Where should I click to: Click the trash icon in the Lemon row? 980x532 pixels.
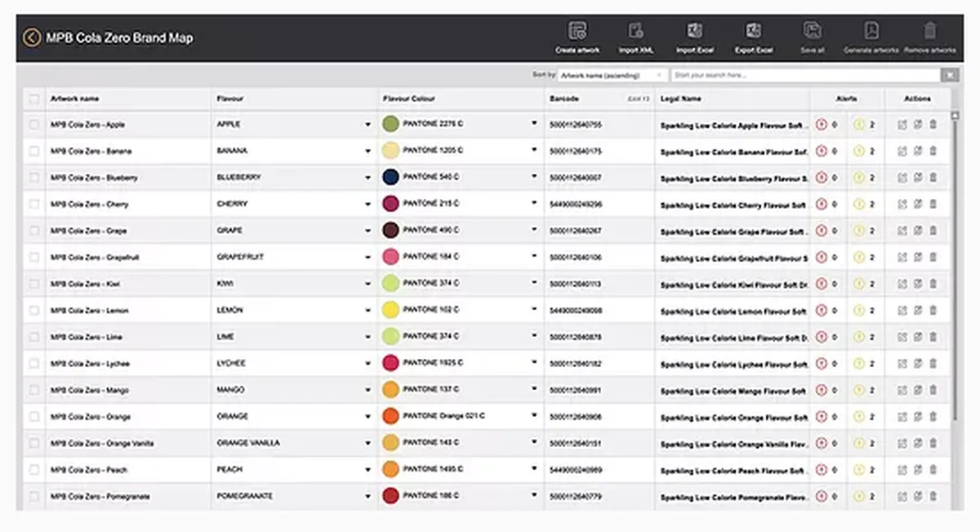coord(933,310)
